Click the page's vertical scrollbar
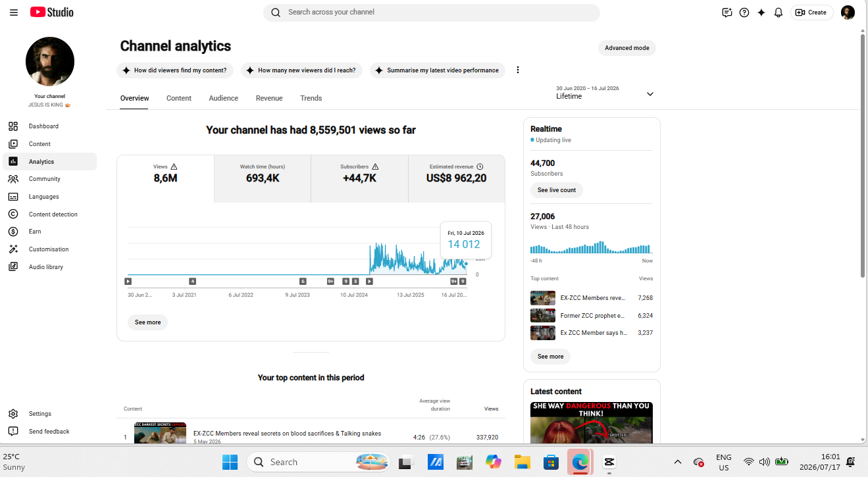Screen dimensions: 868x477 tap(863, 155)
